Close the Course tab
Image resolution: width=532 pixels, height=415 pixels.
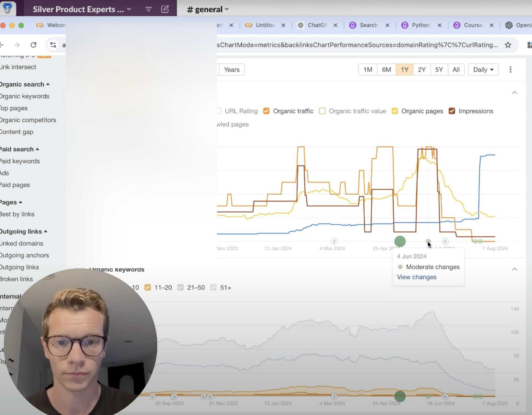[x=492, y=25]
